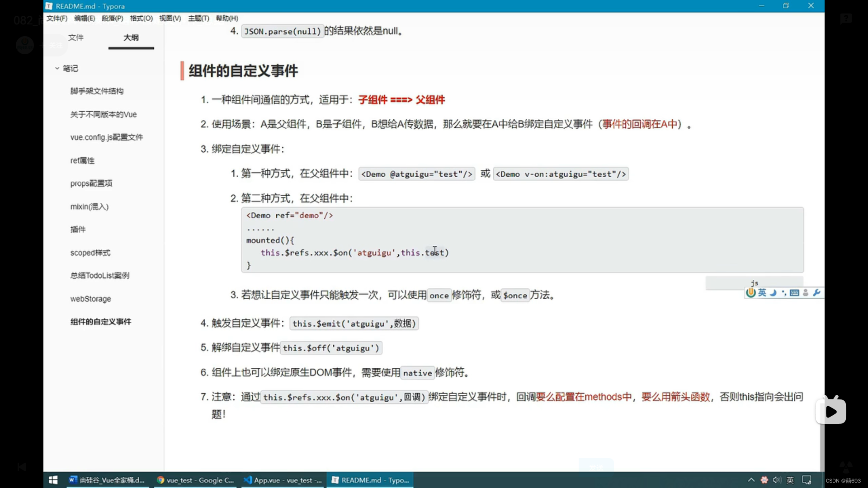
Task: Show hidden system tray icons arrow
Action: click(751, 480)
